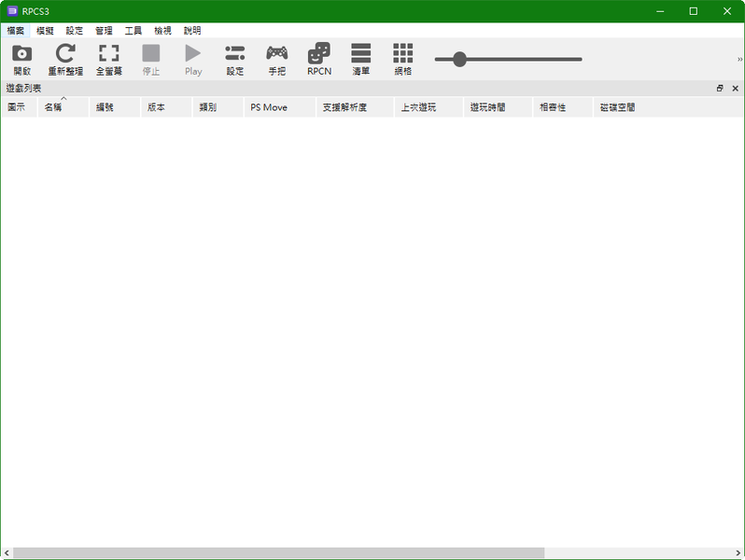Close the 遊戲列表 panel
Screen dimensions: 745x560
(735, 89)
